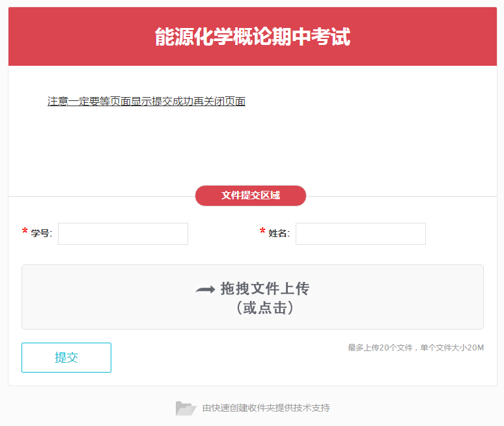Image resolution: width=504 pixels, height=426 pixels.
Task: Click the (或点击) text in upload box
Action: coord(264,308)
